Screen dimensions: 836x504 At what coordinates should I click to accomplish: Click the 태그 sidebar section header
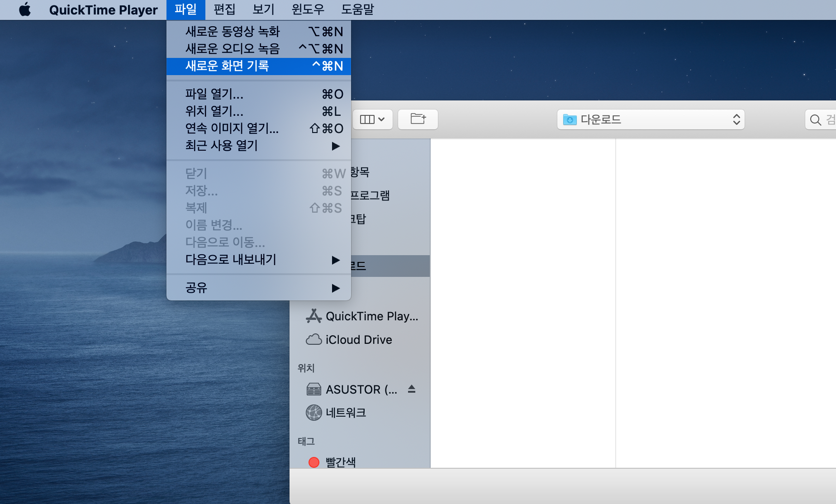tap(306, 442)
